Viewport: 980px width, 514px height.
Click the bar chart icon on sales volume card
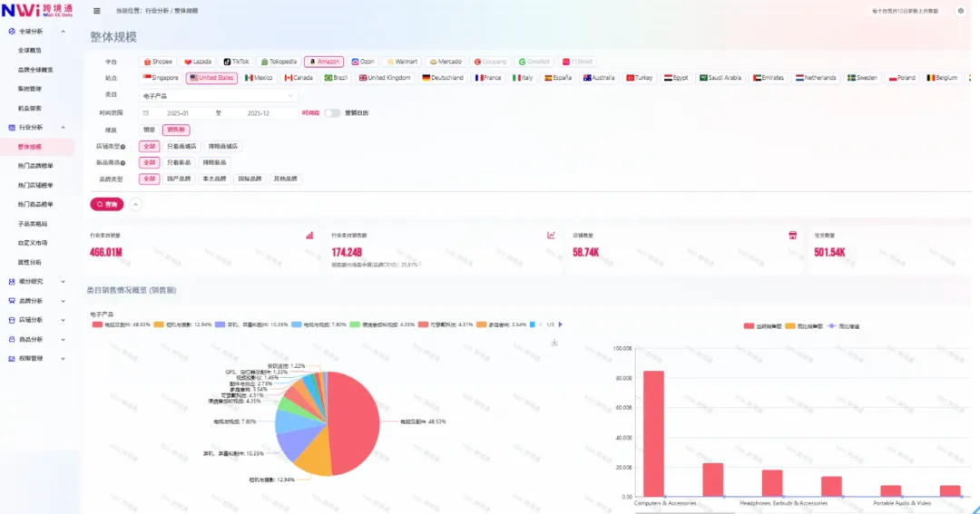[309, 235]
